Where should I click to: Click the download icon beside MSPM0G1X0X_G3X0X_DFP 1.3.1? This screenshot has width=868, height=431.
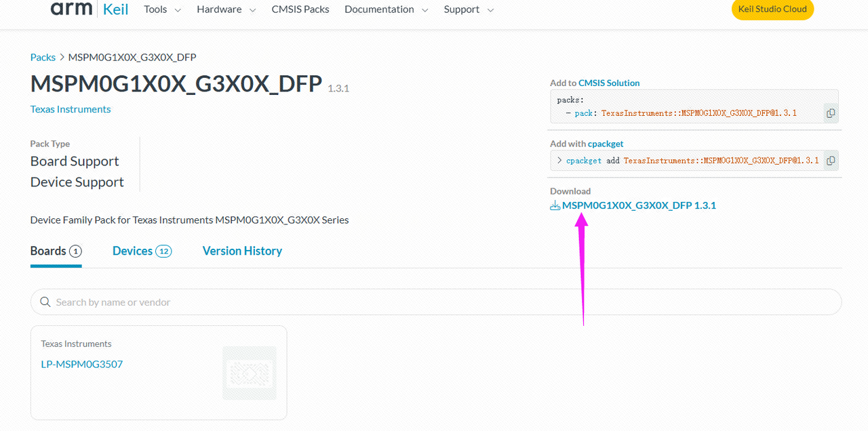tap(555, 205)
